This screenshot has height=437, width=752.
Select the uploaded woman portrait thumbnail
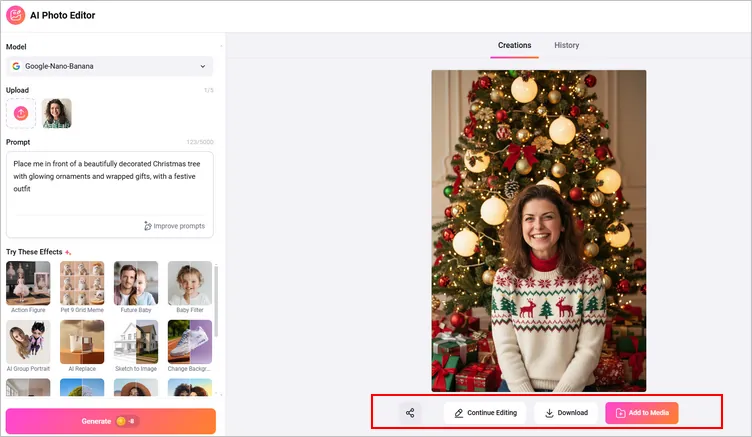pos(57,113)
